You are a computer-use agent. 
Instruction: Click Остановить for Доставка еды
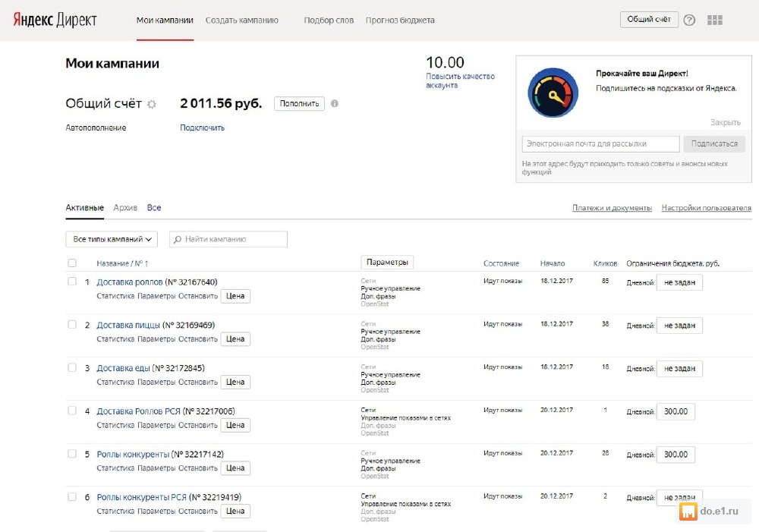click(x=198, y=382)
